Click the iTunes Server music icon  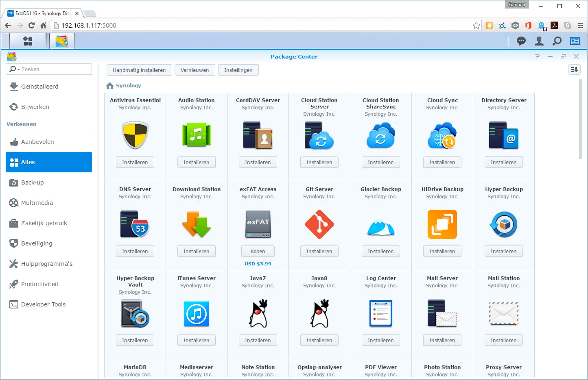(x=197, y=313)
